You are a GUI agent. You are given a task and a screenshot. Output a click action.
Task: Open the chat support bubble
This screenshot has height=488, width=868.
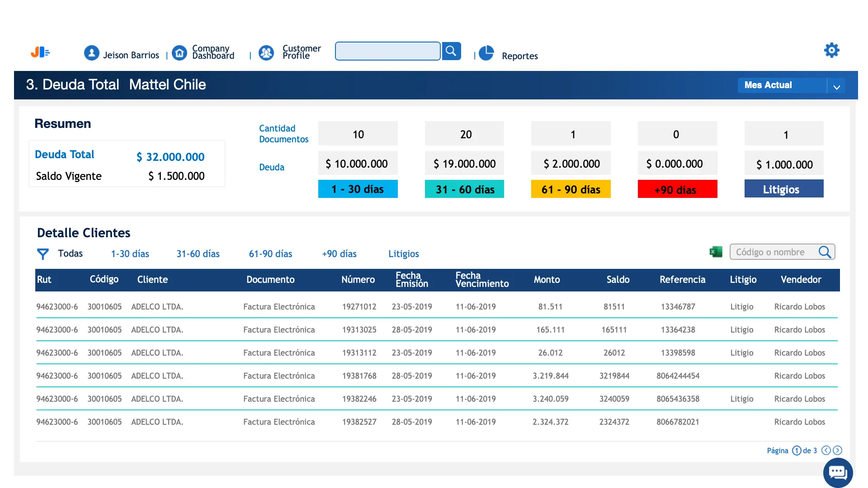838,473
